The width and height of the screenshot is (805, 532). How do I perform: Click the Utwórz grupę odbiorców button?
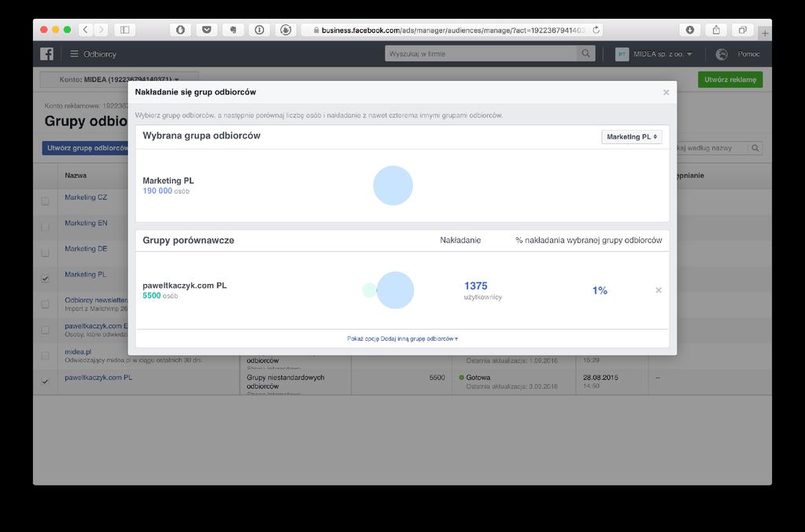85,148
